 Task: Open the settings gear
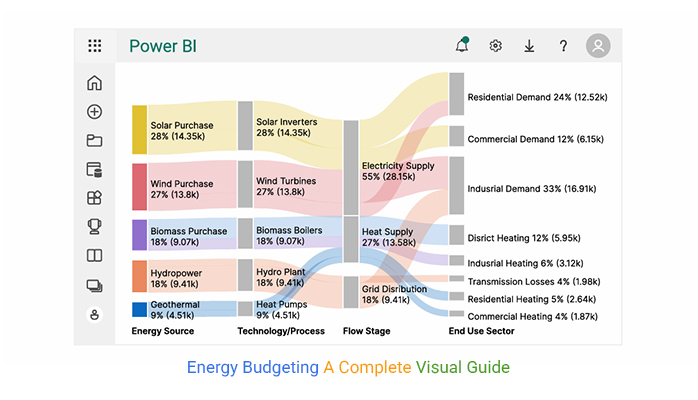tap(495, 46)
